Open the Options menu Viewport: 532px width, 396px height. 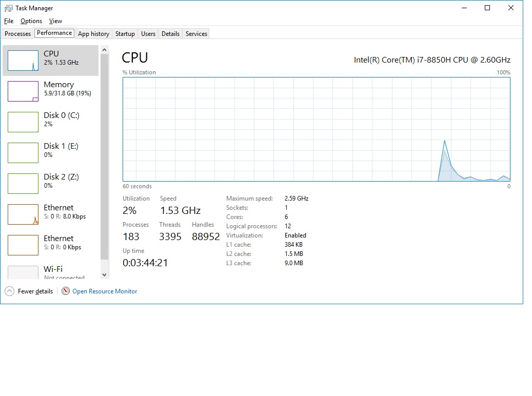pyautogui.click(x=31, y=21)
